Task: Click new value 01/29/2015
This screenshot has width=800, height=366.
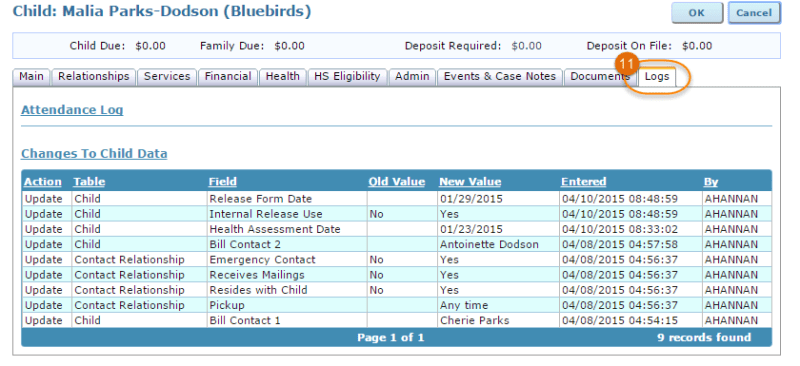Action: [x=471, y=199]
